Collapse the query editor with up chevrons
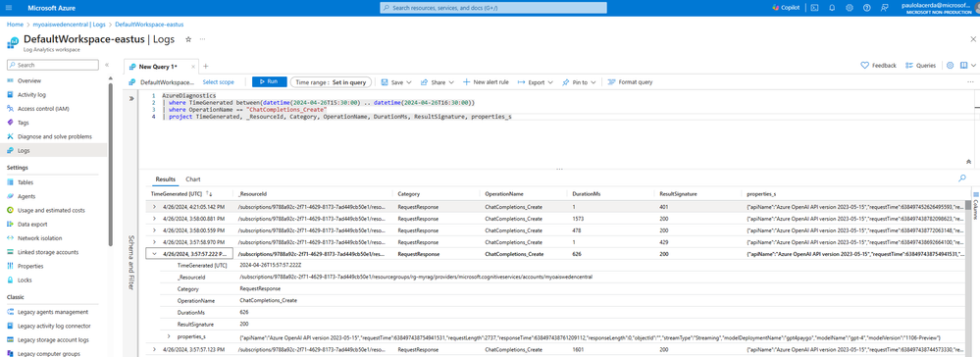 (968, 161)
